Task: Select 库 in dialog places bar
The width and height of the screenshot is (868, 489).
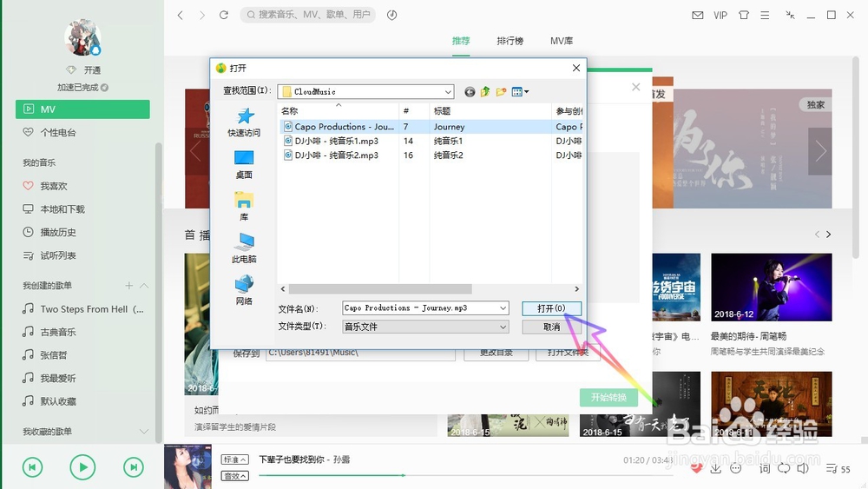Action: point(244,207)
